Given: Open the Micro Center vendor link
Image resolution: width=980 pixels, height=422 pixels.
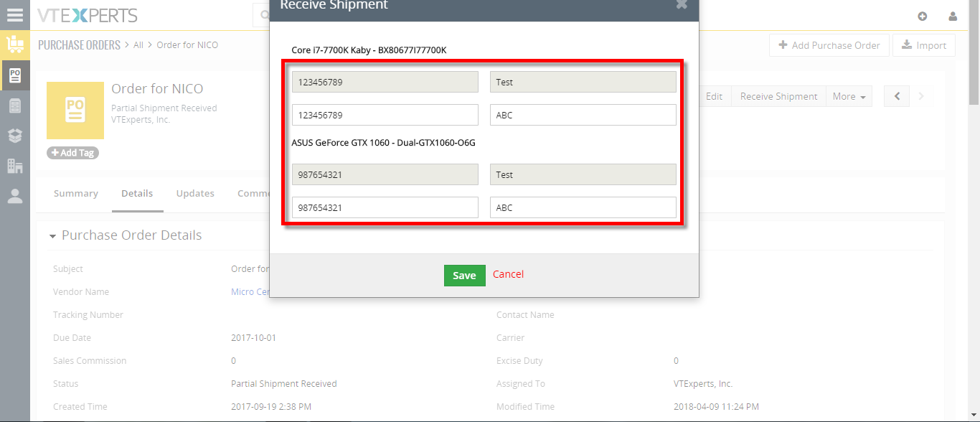Looking at the screenshot, I should click(250, 292).
